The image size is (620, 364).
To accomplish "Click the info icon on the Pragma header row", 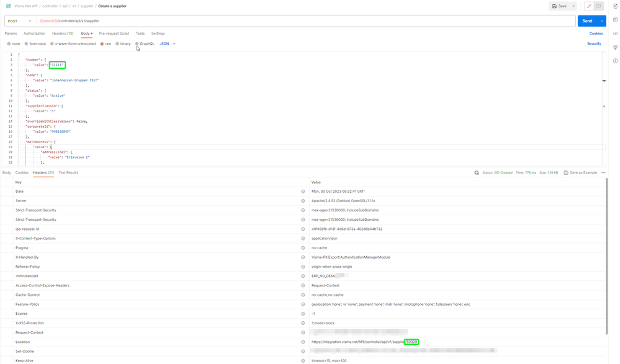I will click(x=303, y=248).
